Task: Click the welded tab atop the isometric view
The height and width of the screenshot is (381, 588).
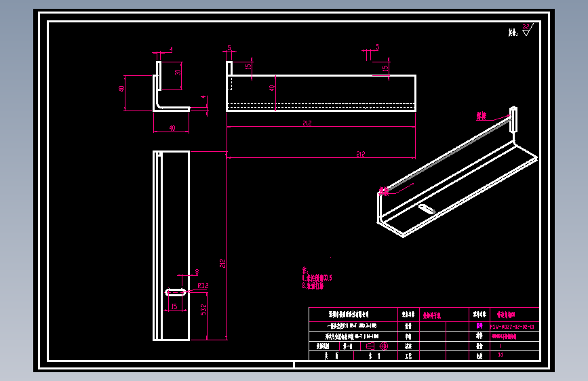Action: 513,119
